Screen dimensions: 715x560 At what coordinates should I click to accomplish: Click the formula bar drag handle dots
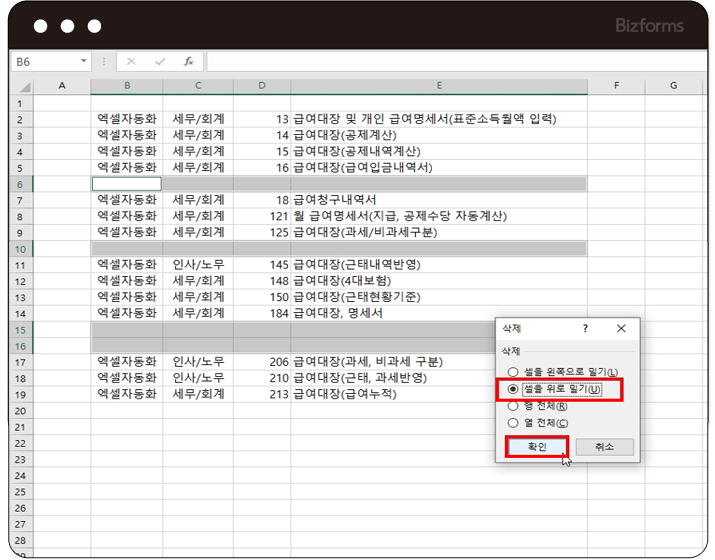[106, 61]
